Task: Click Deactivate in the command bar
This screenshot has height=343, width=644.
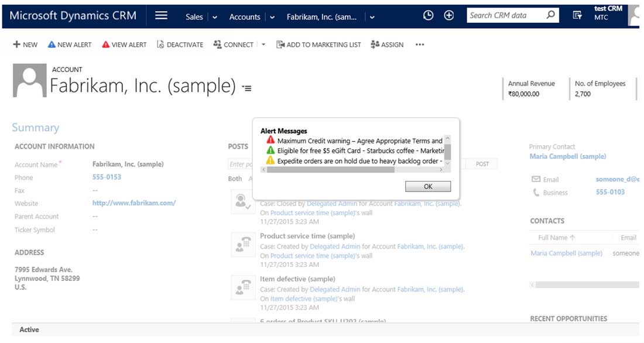Action: 180,44
